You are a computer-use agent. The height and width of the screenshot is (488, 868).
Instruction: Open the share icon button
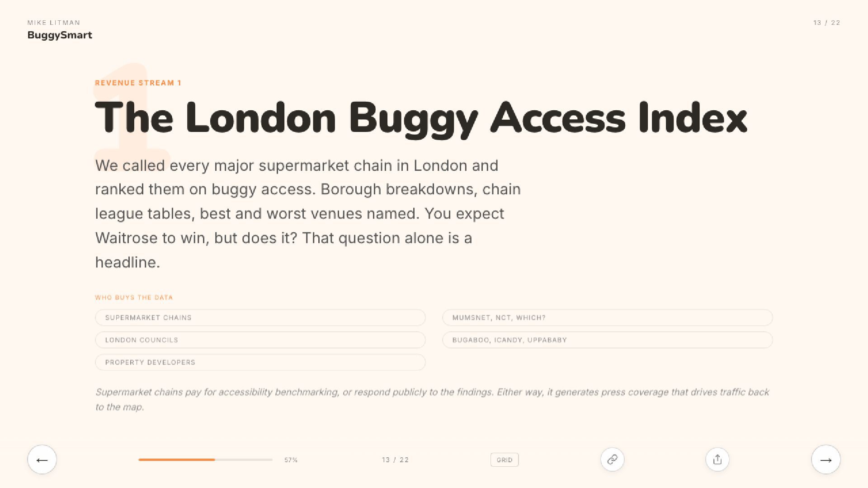717,460
